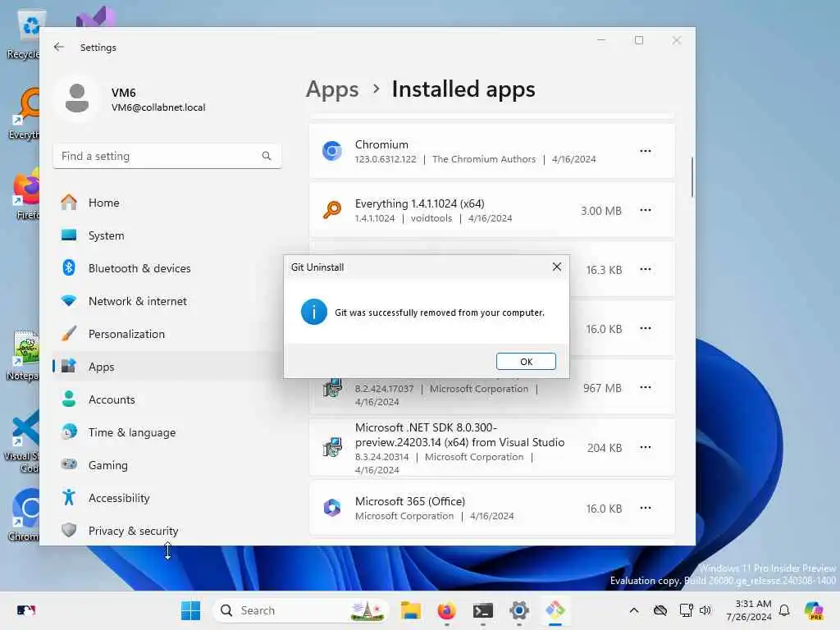This screenshot has width=840, height=630.
Task: Show hidden system tray icons
Action: click(x=634, y=610)
